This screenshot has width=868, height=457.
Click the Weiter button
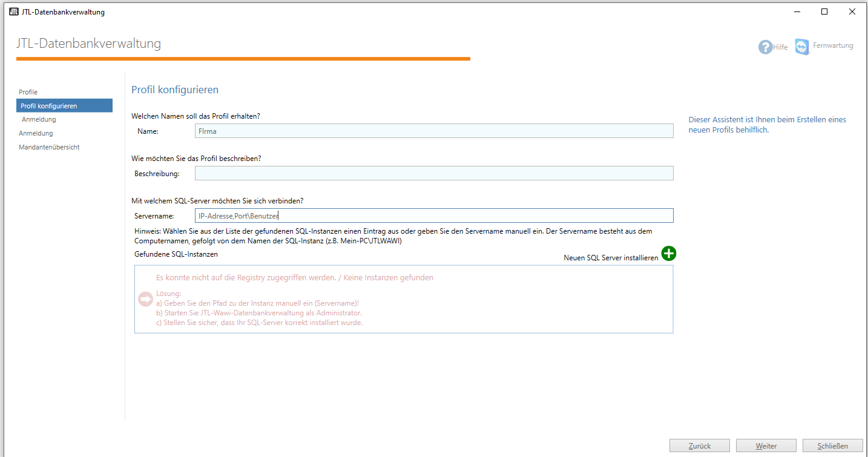pos(766,445)
